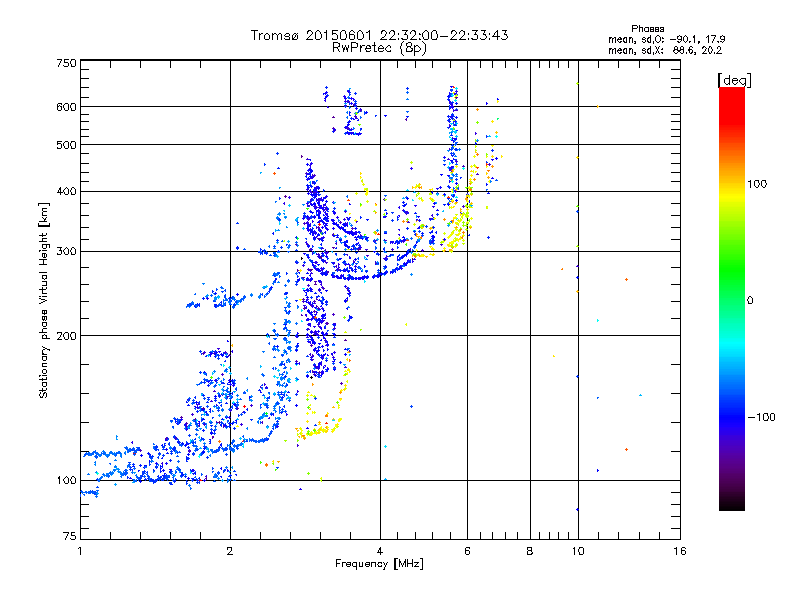This screenshot has height=600, width=800.
Task: Click the y-axis title 'Stationary phase Virtual Height [km]'
Action: (x=44, y=300)
